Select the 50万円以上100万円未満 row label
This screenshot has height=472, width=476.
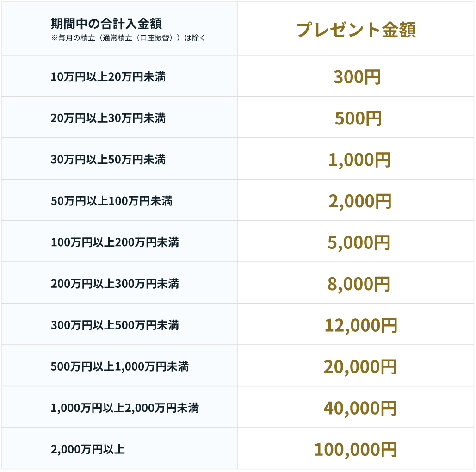[x=111, y=201]
